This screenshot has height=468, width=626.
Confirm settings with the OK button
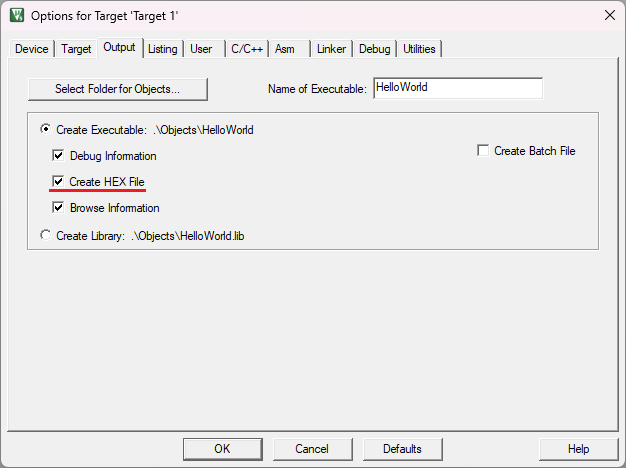(x=222, y=449)
